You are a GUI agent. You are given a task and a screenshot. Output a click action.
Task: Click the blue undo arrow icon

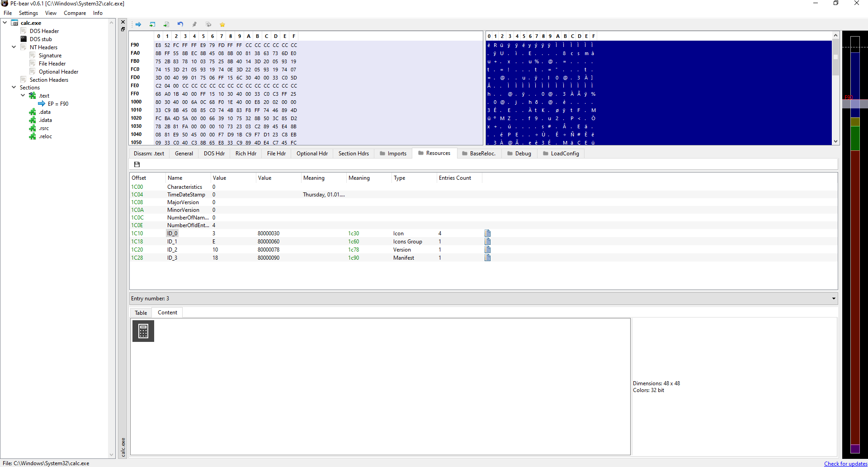[180, 24]
